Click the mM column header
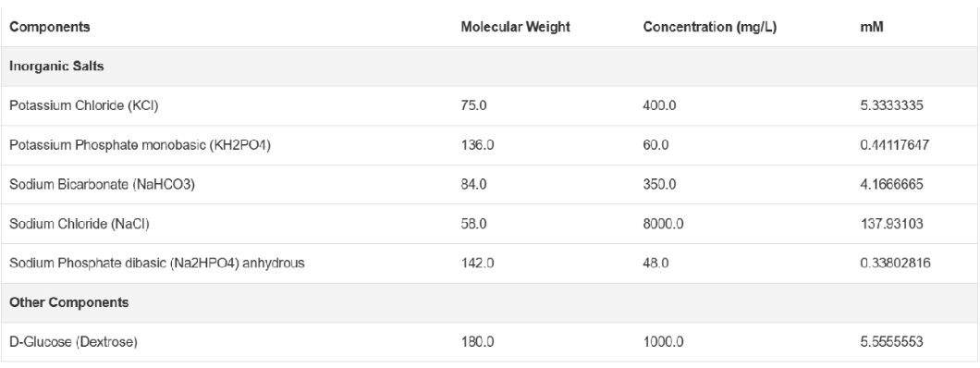The image size is (980, 368). click(872, 28)
